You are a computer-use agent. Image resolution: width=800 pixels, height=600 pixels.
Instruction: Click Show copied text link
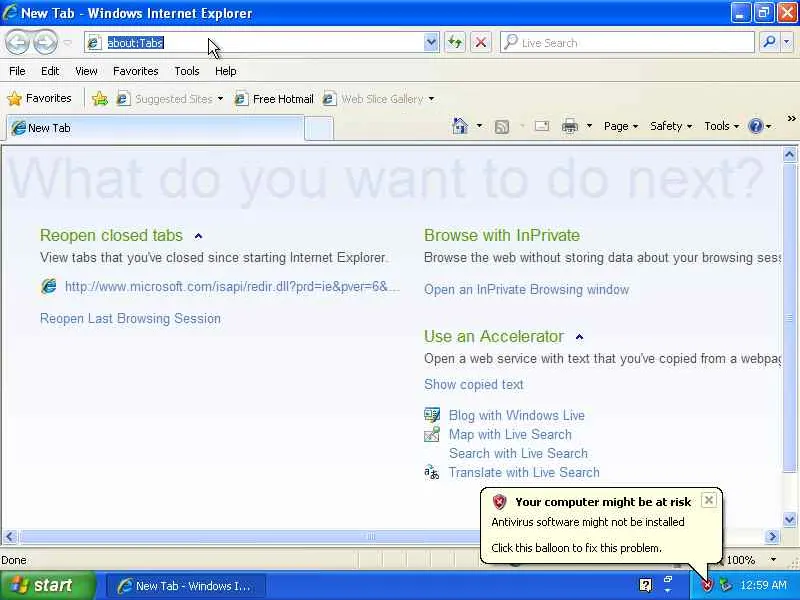[473, 384]
